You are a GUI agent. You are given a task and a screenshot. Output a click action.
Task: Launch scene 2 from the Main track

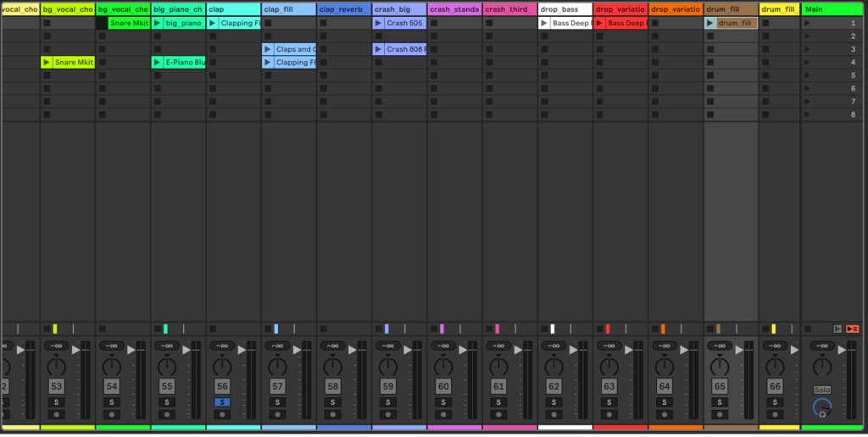(x=807, y=36)
